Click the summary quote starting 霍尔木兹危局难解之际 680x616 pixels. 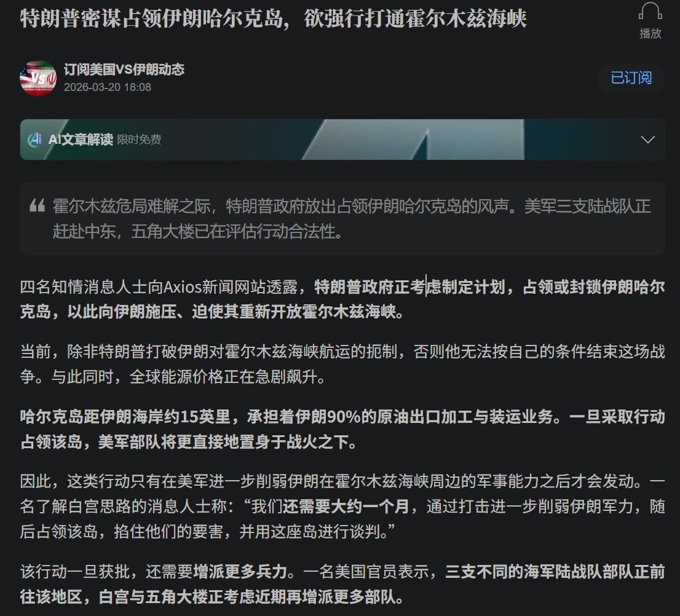click(x=352, y=219)
